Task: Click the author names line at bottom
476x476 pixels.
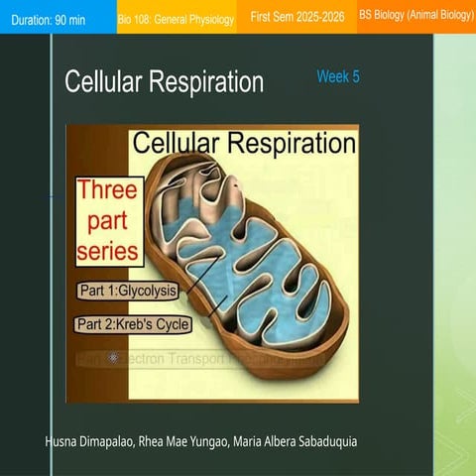Action: (x=201, y=441)
